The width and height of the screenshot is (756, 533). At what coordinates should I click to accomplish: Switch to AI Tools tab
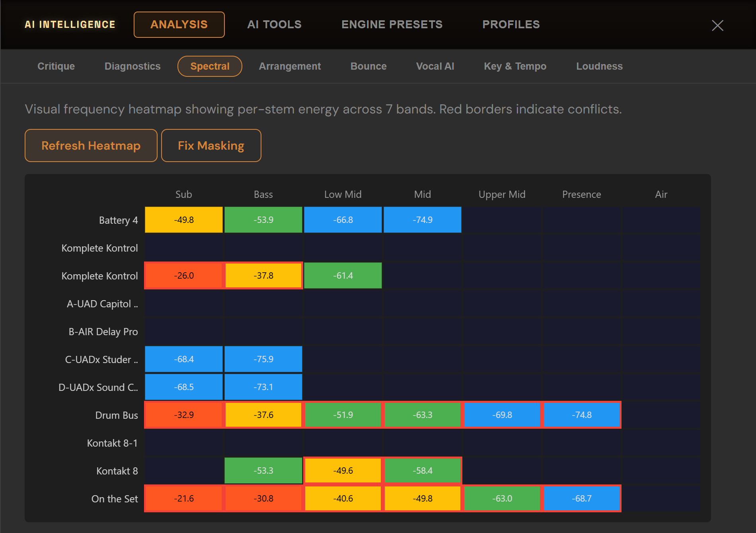(275, 25)
